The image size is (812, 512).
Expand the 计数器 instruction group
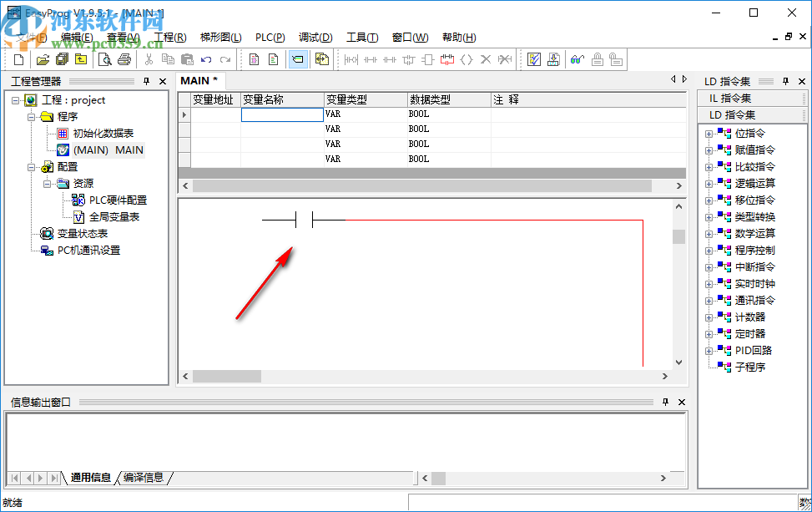point(709,317)
